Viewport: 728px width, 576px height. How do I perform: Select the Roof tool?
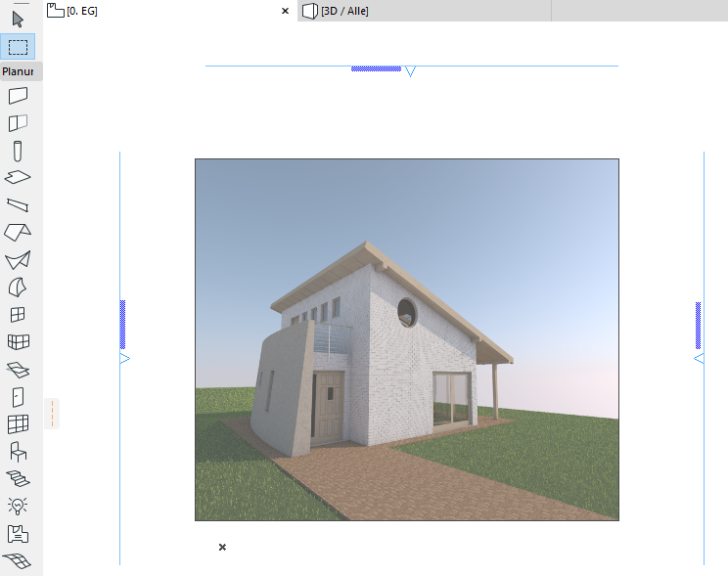coord(18,232)
